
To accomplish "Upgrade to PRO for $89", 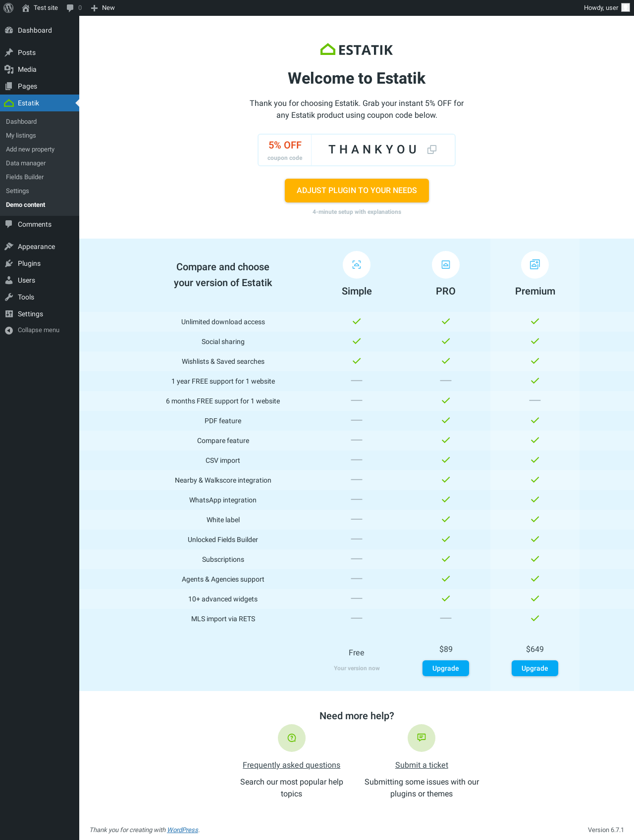I will tap(446, 668).
